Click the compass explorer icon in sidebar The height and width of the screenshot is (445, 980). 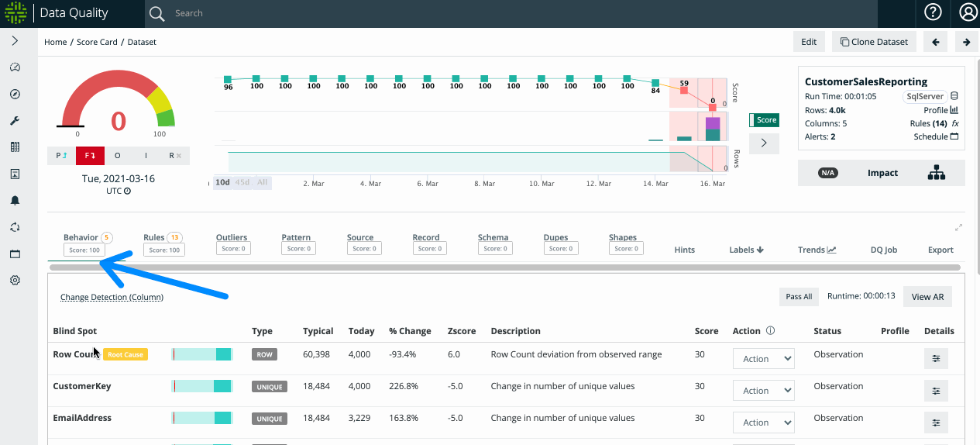(x=15, y=94)
